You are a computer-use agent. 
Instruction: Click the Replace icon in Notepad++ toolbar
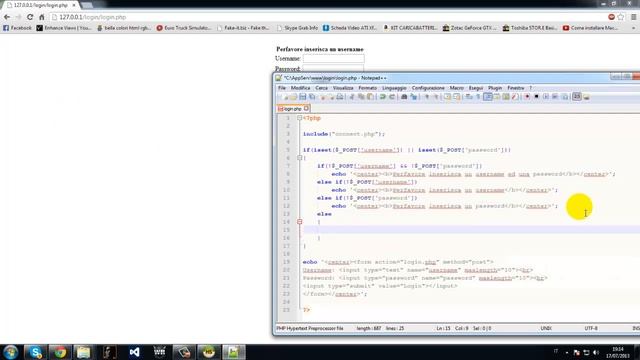click(x=414, y=97)
